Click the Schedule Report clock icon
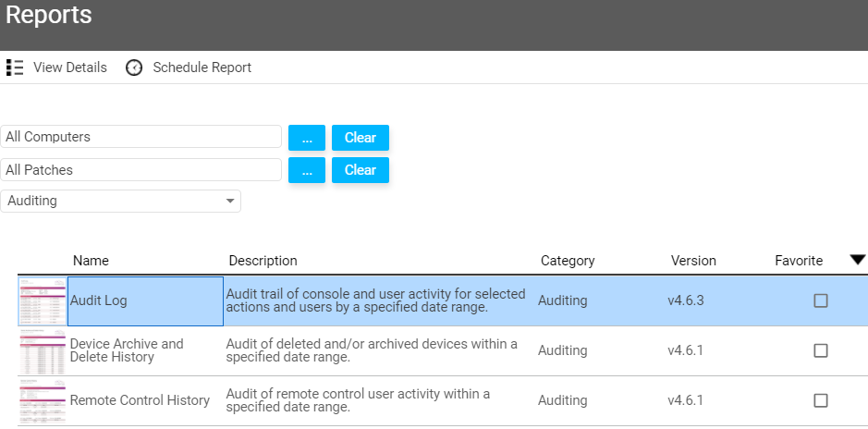The height and width of the screenshot is (429, 868). (x=134, y=67)
